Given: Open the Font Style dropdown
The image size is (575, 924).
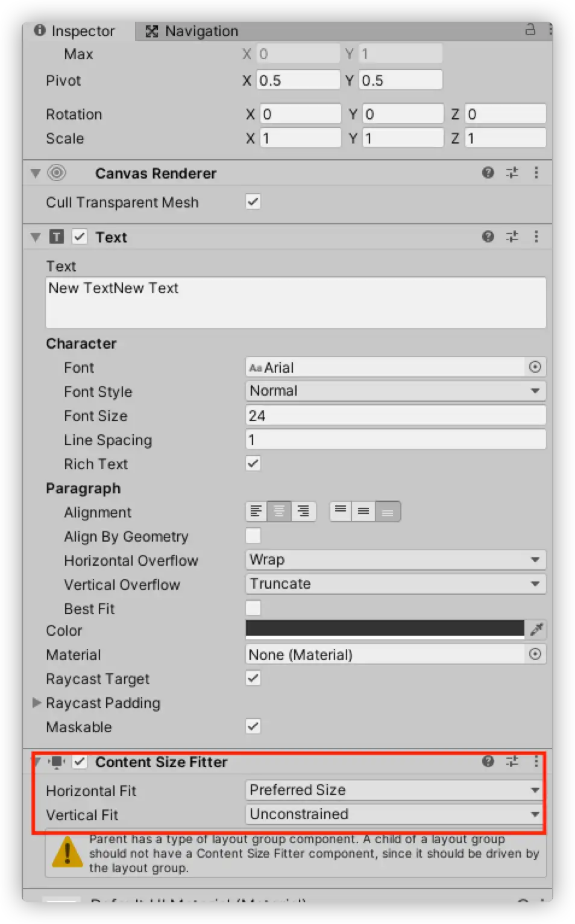Looking at the screenshot, I should [395, 391].
